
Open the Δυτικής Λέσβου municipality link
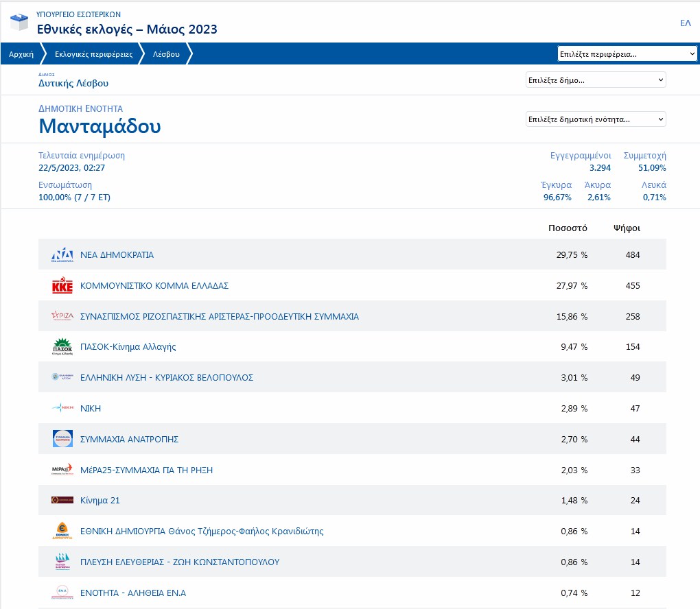pyautogui.click(x=73, y=84)
